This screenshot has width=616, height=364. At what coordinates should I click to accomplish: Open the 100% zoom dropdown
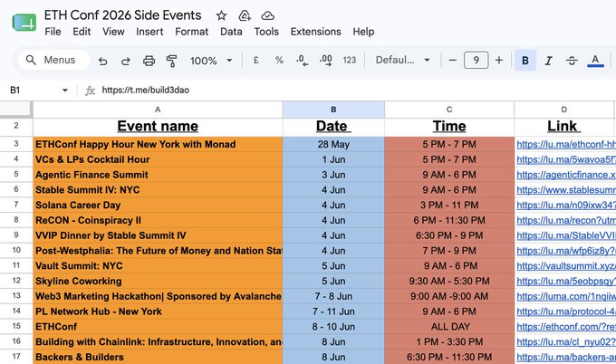211,61
